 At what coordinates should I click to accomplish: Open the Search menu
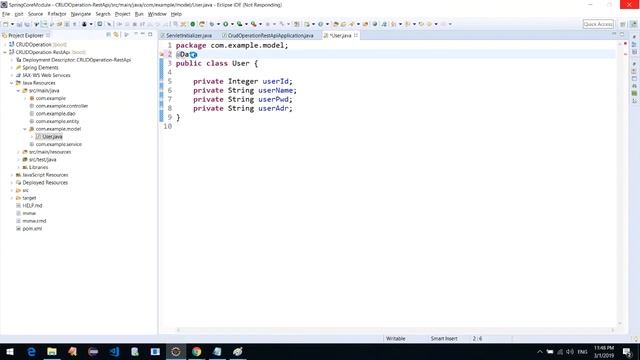pos(103,14)
